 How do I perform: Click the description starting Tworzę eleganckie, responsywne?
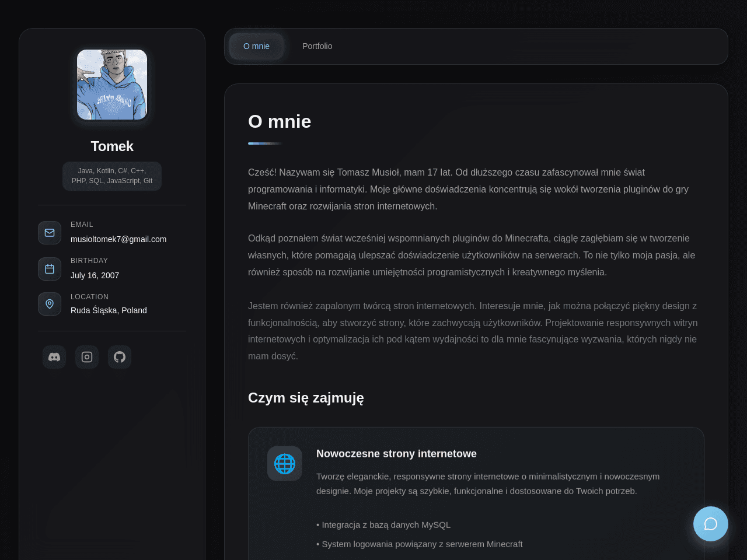pyautogui.click(x=488, y=484)
